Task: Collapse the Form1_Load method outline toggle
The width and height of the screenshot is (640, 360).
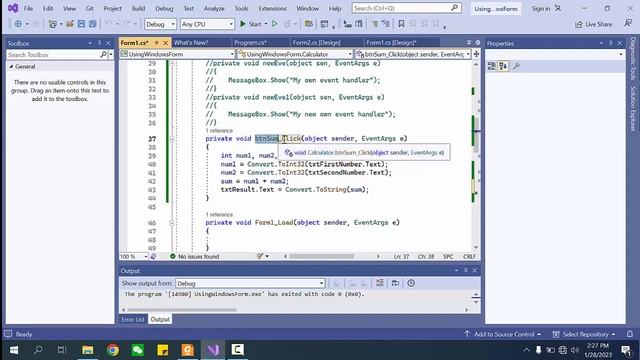Action: click(172, 222)
